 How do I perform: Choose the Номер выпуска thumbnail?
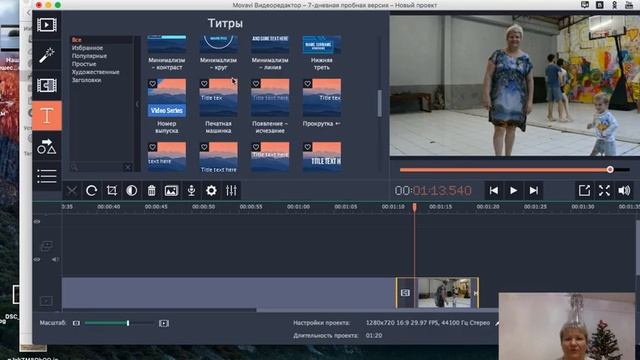[x=167, y=98]
